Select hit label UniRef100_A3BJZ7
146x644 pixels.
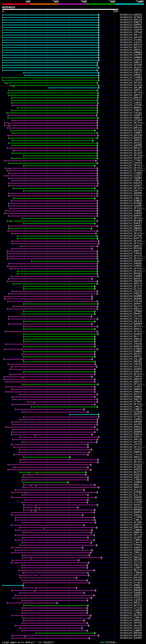point(131,72)
